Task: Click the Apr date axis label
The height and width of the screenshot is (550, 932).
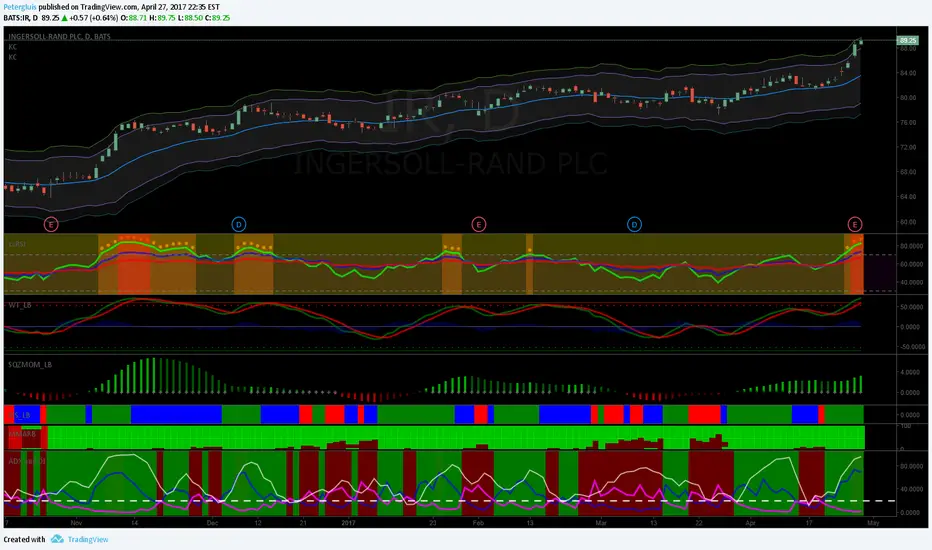Action: click(751, 523)
